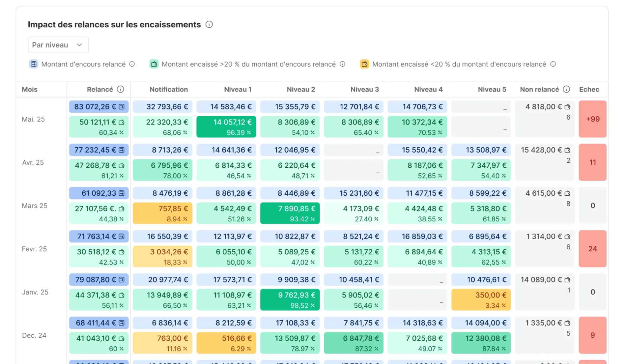Viewport: 625px width, 364px height.
Task: Open info tooltip beside the chart title
Action: (209, 24)
